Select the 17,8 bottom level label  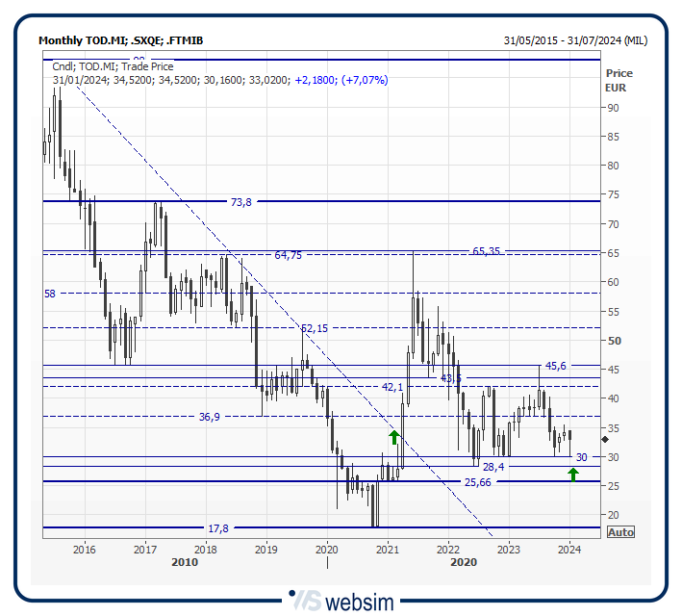point(218,528)
